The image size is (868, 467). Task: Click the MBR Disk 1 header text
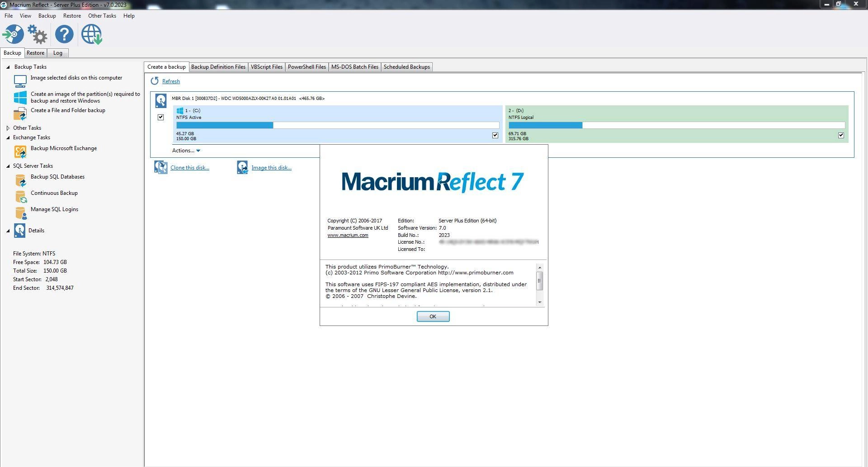tap(248, 99)
